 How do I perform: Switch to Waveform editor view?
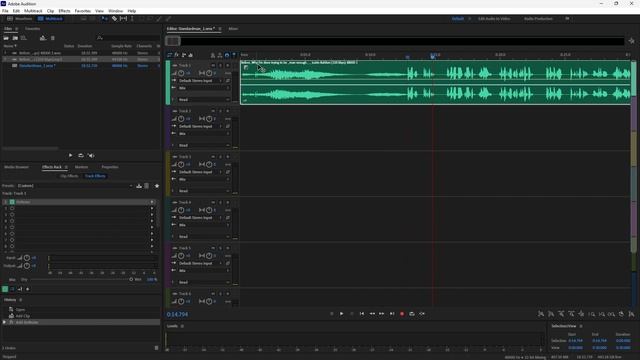click(20, 19)
